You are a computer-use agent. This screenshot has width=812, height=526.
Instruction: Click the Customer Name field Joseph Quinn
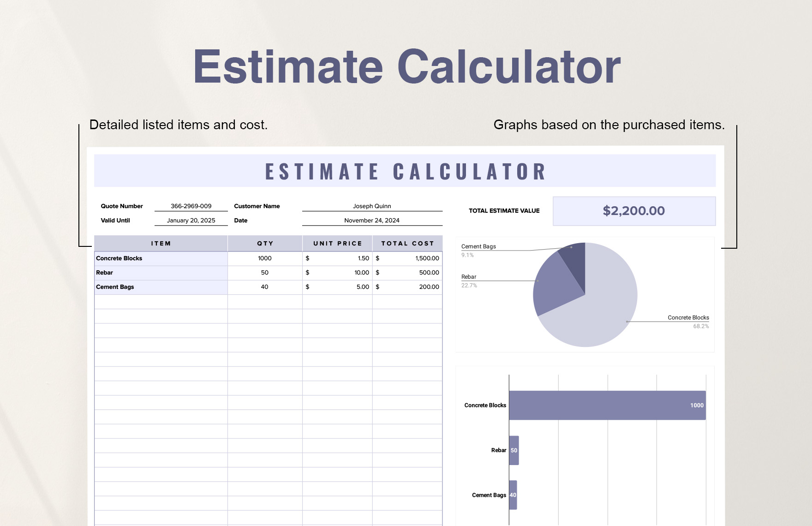[372, 206]
